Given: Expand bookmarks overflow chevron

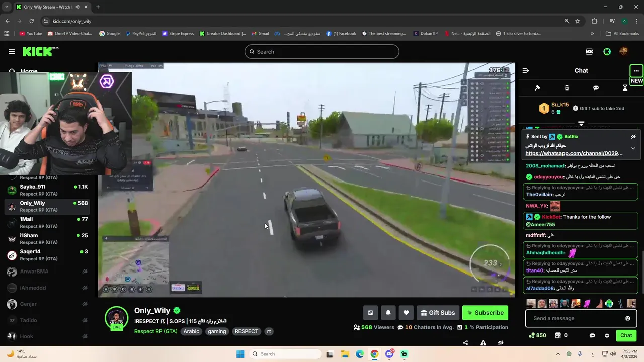Looking at the screenshot, I should (592, 34).
